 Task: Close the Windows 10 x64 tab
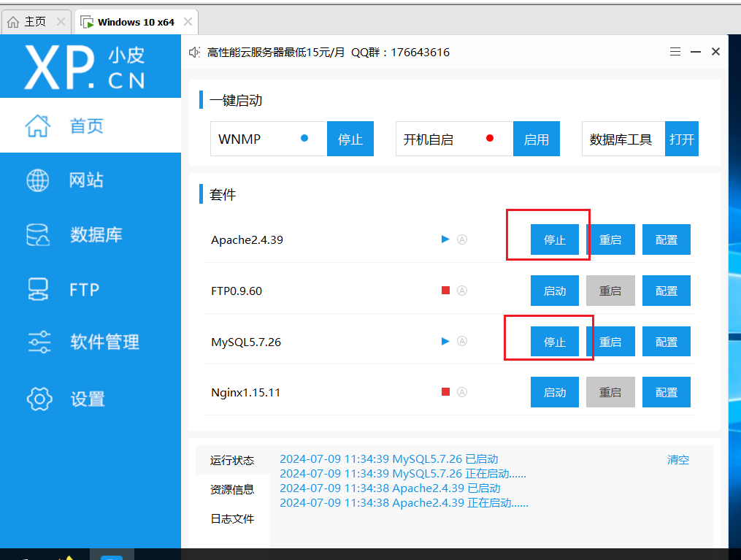point(188,22)
